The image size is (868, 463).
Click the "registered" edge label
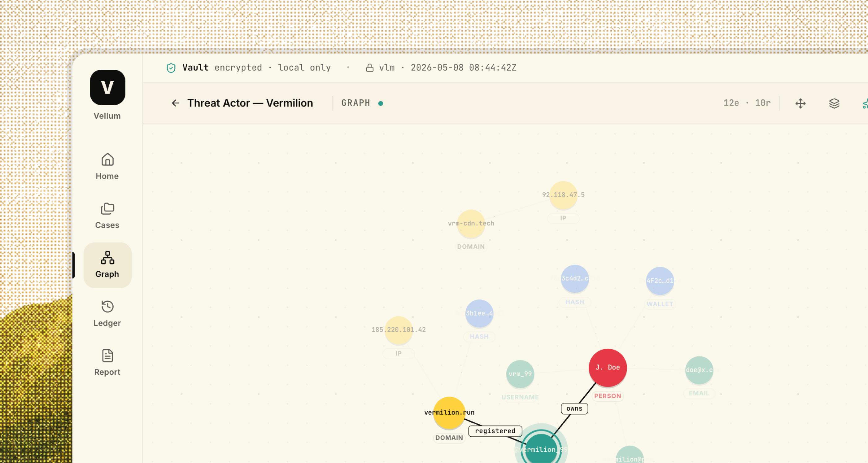click(495, 431)
